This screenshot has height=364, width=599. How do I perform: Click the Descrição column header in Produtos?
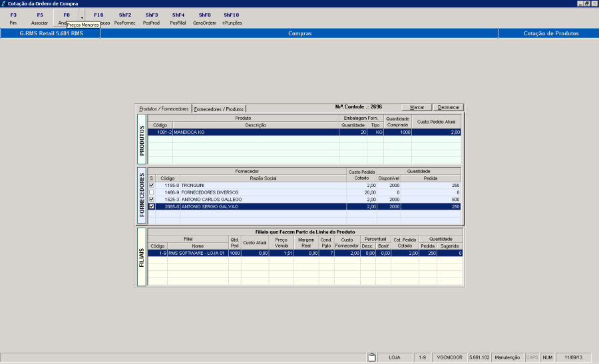256,125
